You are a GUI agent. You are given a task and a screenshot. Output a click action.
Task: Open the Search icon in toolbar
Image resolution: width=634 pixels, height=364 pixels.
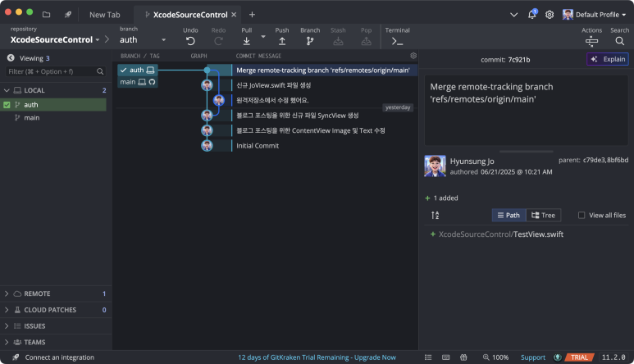coord(619,41)
